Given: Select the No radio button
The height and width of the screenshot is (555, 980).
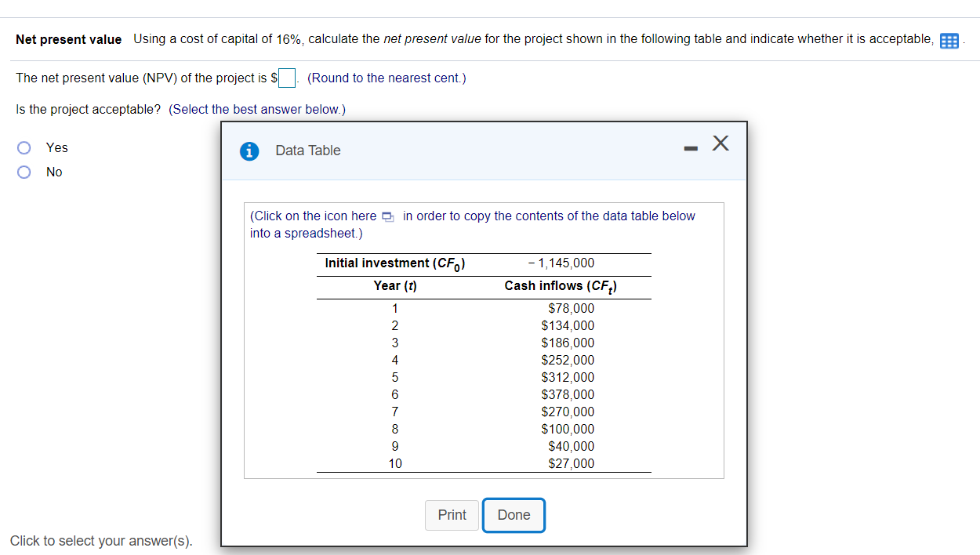Looking at the screenshot, I should pyautogui.click(x=24, y=172).
